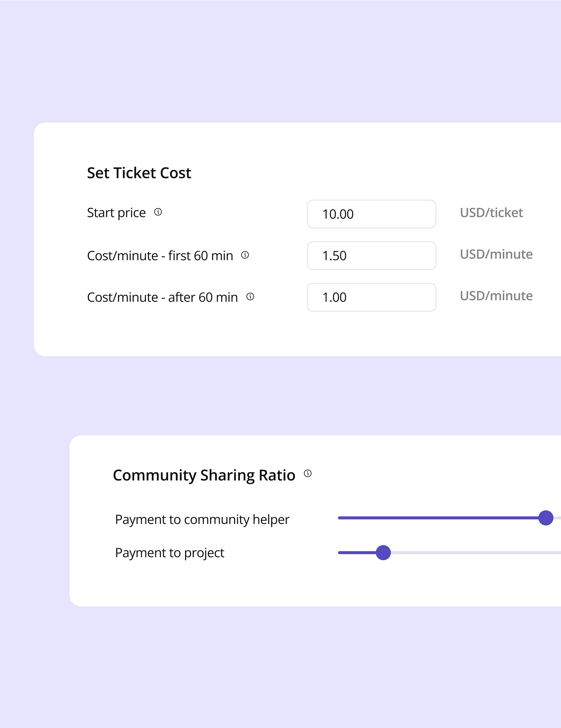Adjust the Payment to community helper slider handle
The width and height of the screenshot is (561, 728).
(546, 518)
